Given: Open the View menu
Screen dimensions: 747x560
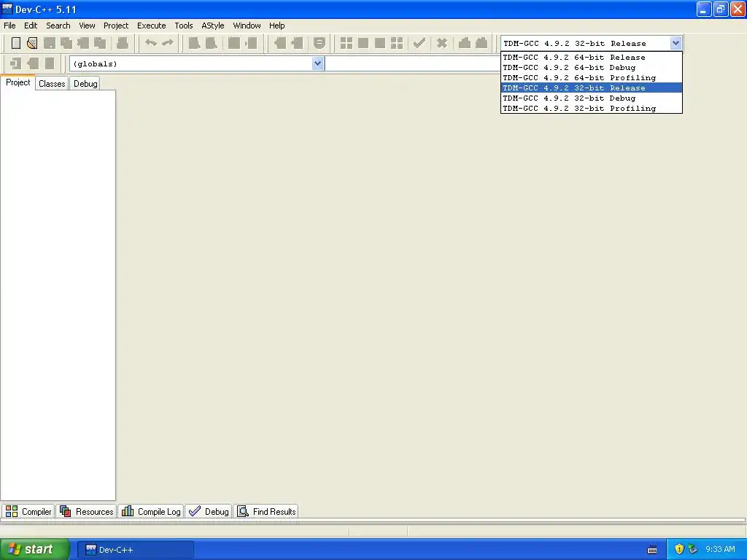Looking at the screenshot, I should (x=87, y=26).
